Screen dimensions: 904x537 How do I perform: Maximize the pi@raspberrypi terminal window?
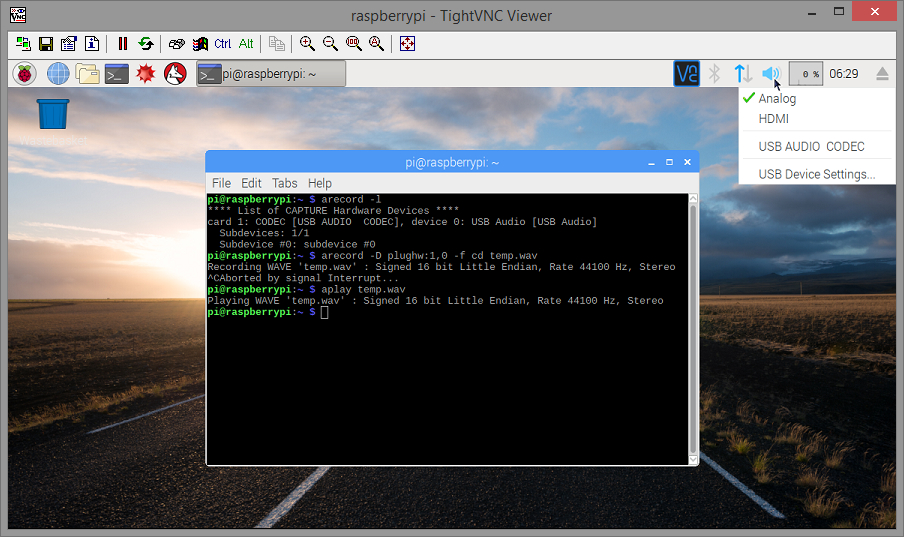pyautogui.click(x=669, y=163)
